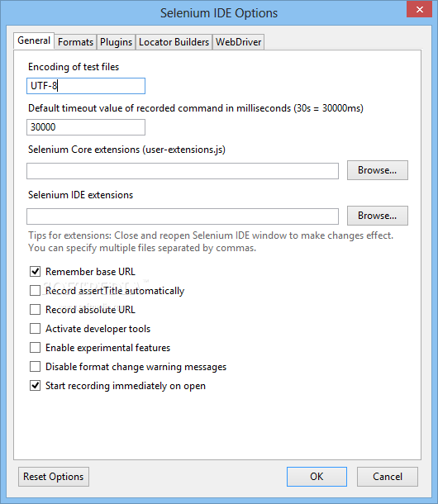Browse for Selenium Core extensions file
The height and width of the screenshot is (504, 438).
[378, 170]
